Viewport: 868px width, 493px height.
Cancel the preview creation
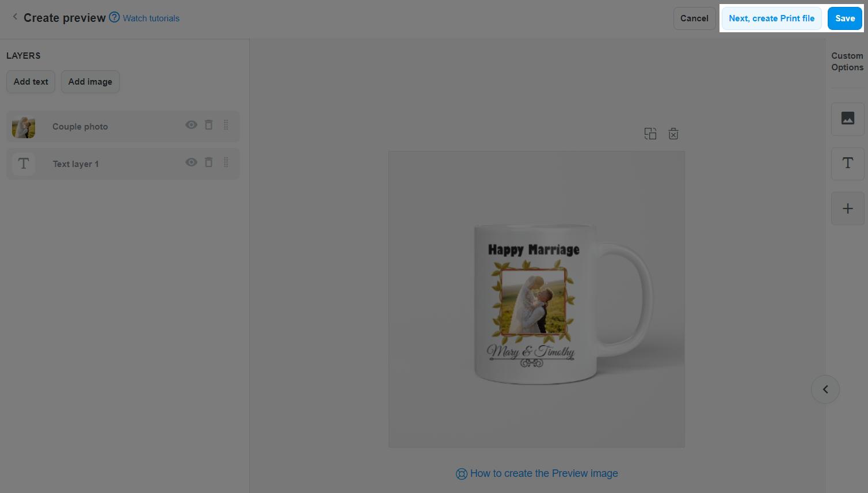694,18
